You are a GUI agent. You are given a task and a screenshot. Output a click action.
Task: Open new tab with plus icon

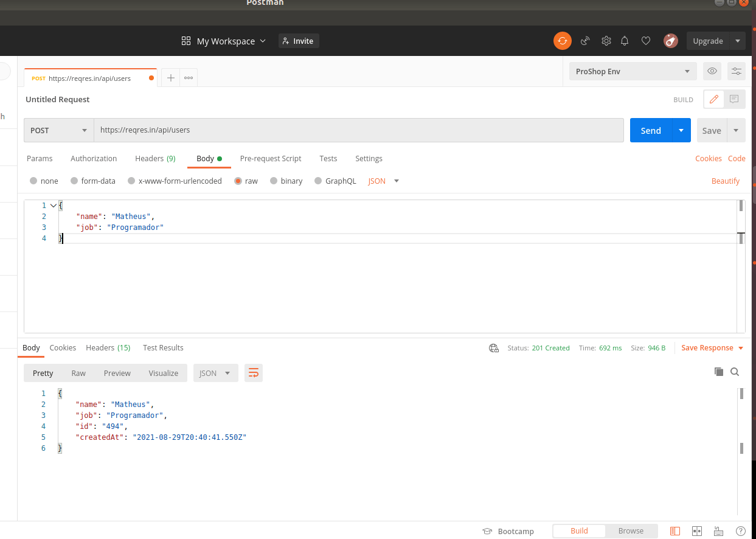[171, 78]
